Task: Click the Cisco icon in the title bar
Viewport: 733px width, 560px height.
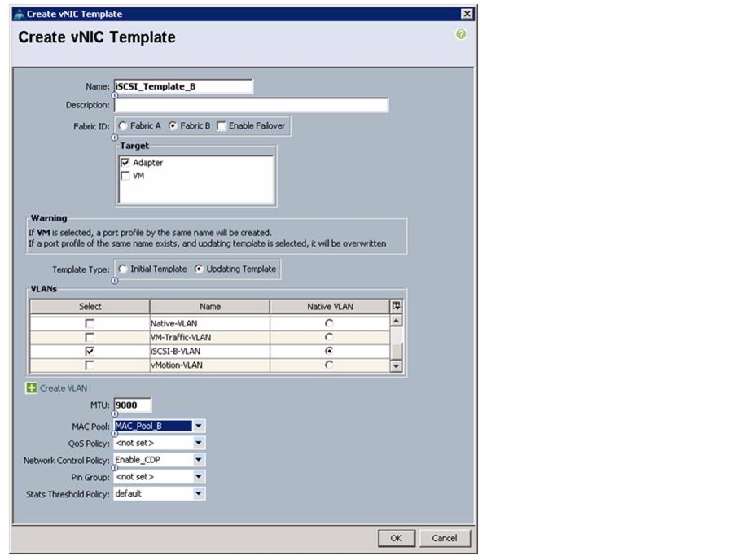Action: [20, 14]
